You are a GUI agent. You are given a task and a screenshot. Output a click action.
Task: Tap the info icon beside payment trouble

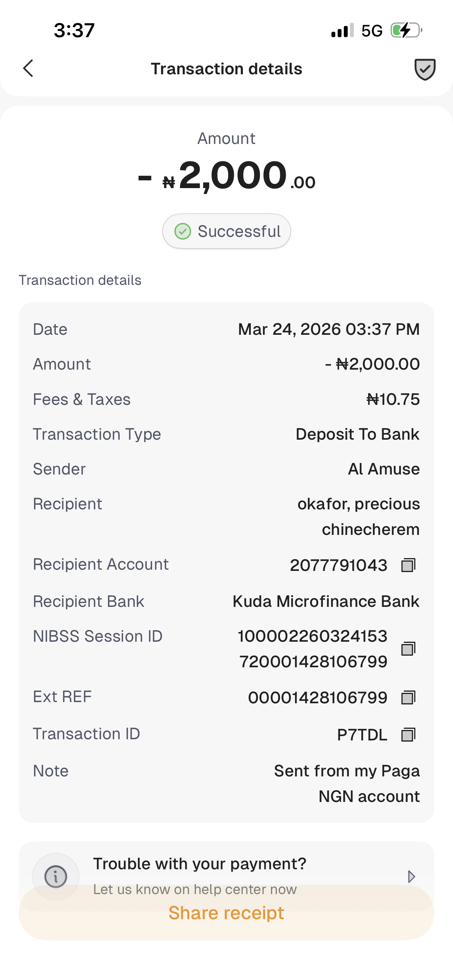56,876
